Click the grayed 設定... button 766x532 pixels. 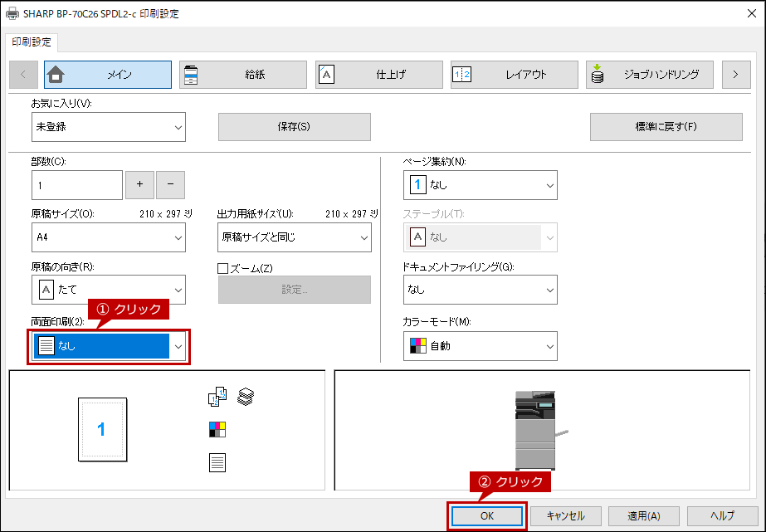pos(294,290)
